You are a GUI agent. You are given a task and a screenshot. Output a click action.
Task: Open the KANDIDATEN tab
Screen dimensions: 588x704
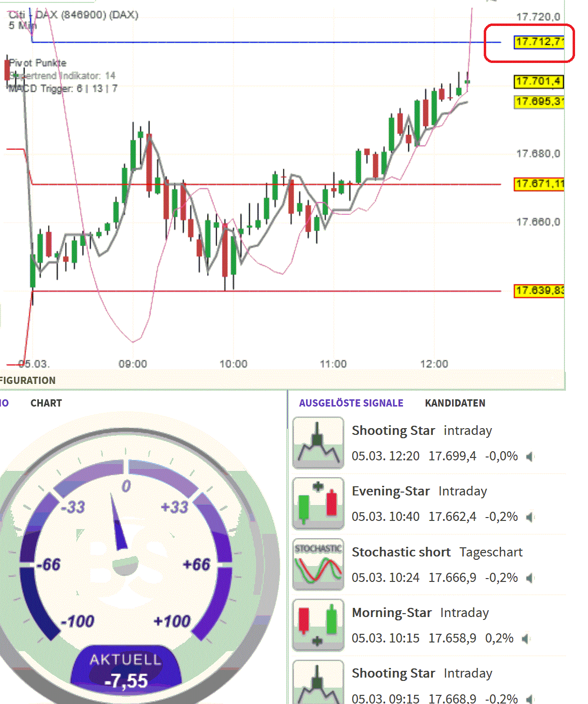(x=455, y=403)
